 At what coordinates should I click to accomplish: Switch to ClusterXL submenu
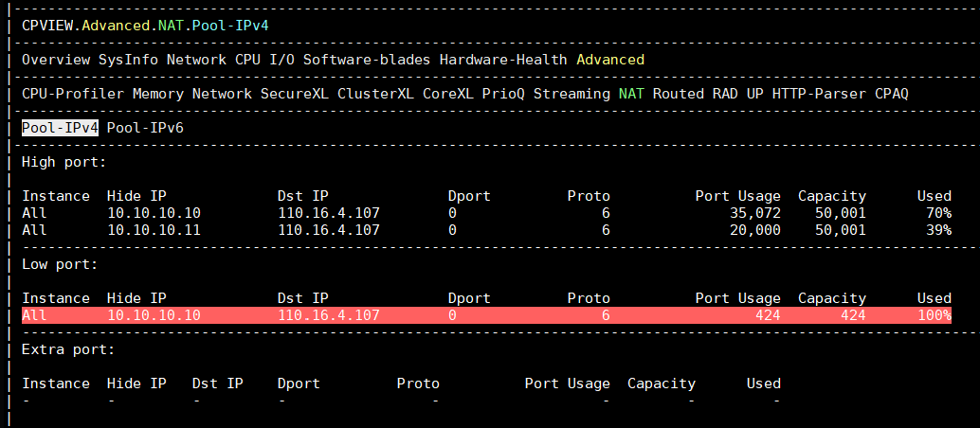pos(375,95)
